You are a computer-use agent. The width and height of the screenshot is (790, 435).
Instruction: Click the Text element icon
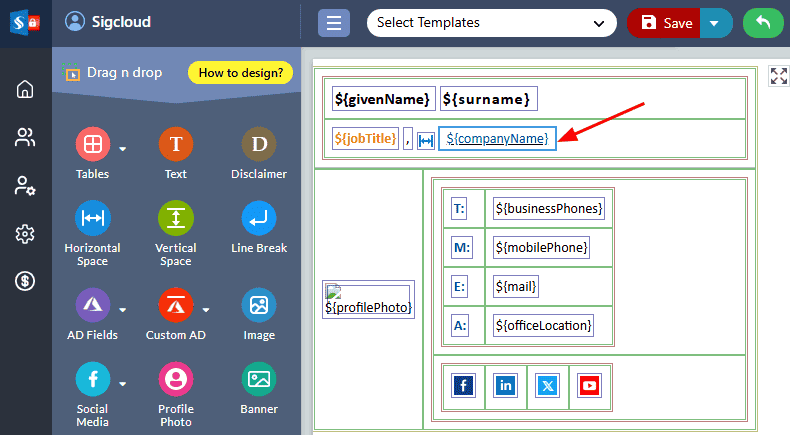click(x=175, y=145)
